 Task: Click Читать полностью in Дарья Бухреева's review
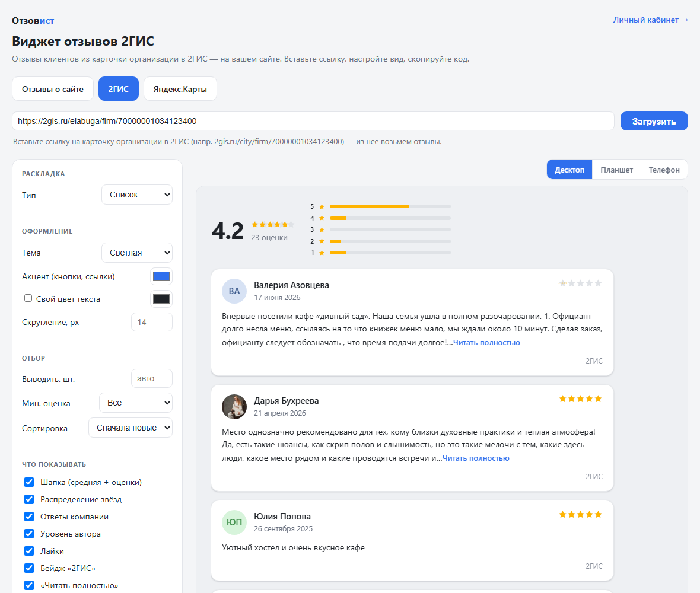tap(476, 458)
